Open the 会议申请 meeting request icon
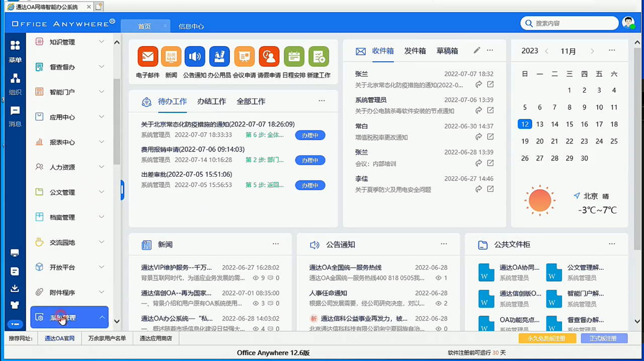This screenshot has width=644, height=361. point(245,57)
